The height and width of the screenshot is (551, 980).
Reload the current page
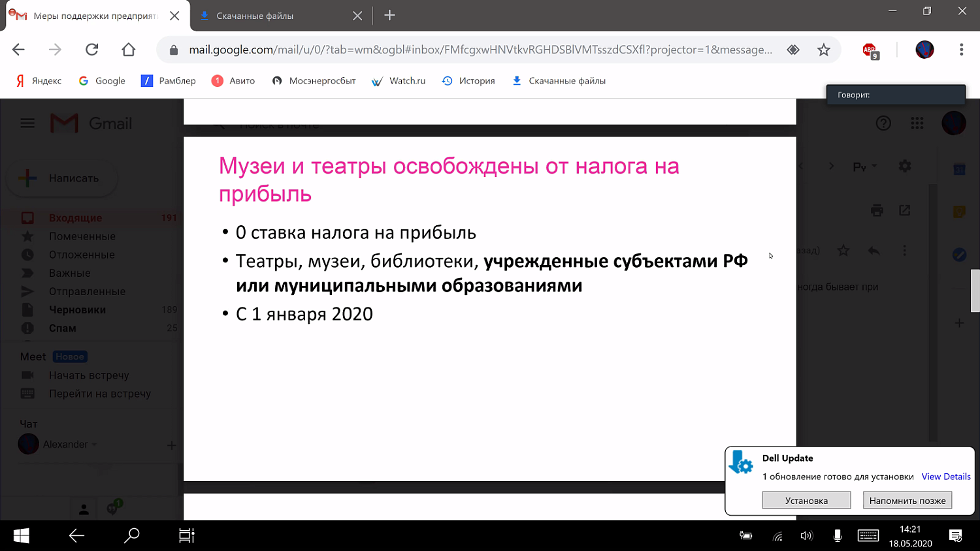[92, 50]
